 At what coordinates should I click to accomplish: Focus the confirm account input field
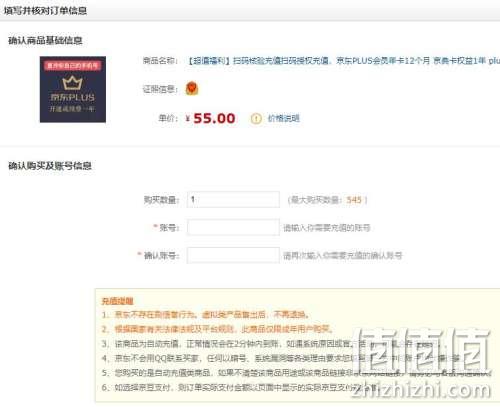point(233,255)
